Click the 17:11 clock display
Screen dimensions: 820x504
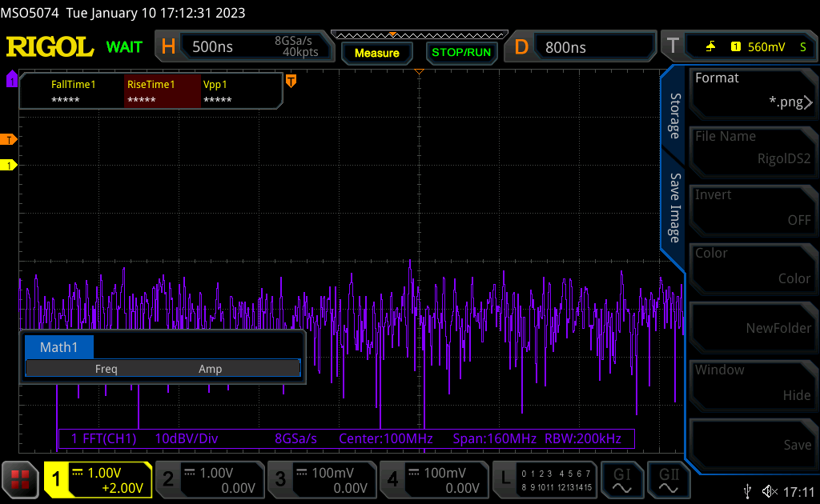[x=799, y=491]
